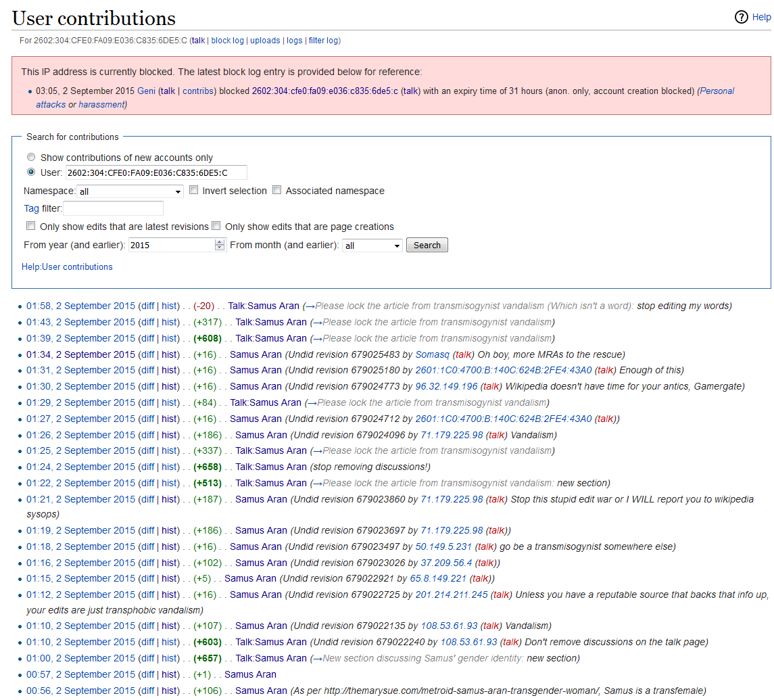Open diff for the 01:00 edit
The image size is (774, 700).
tap(147, 659)
